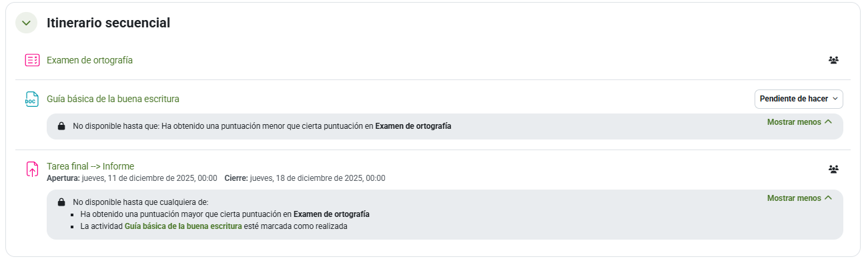Open the Examen de ortografía link
The width and height of the screenshot is (868, 259).
[89, 60]
